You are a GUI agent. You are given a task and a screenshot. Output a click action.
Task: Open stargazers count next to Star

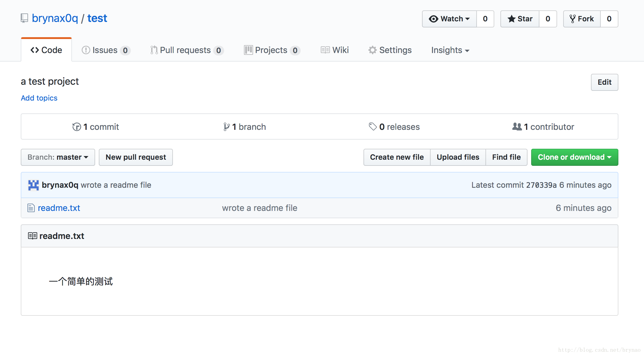[x=548, y=19]
